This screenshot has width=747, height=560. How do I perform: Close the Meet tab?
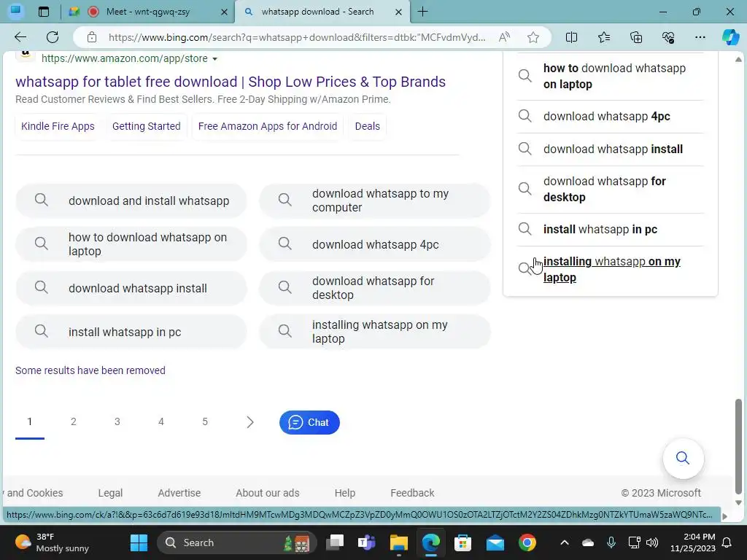pos(224,12)
